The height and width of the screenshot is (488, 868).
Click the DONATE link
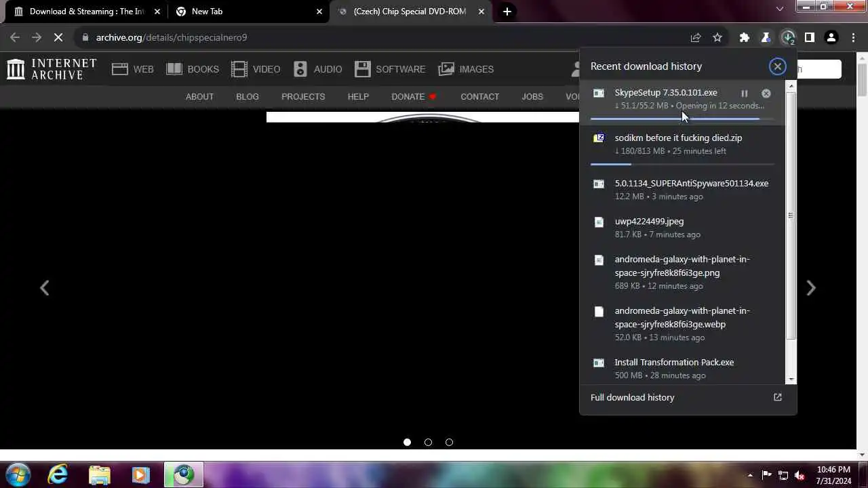point(414,97)
